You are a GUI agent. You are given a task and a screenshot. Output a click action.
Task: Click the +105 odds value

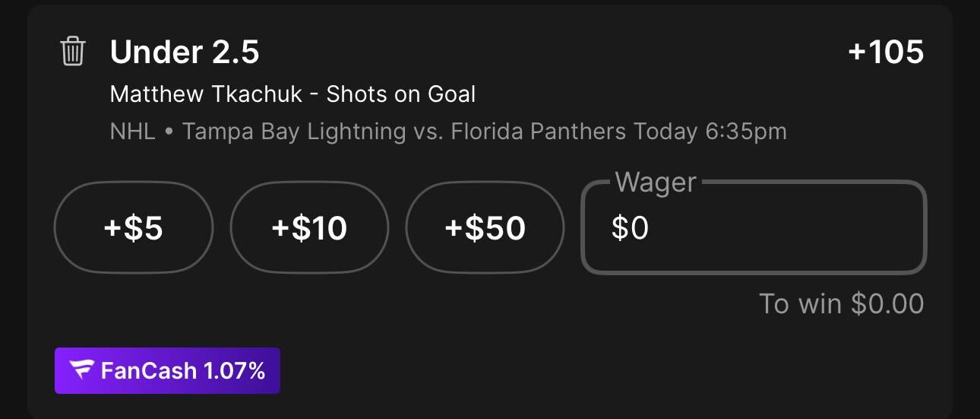click(x=886, y=52)
